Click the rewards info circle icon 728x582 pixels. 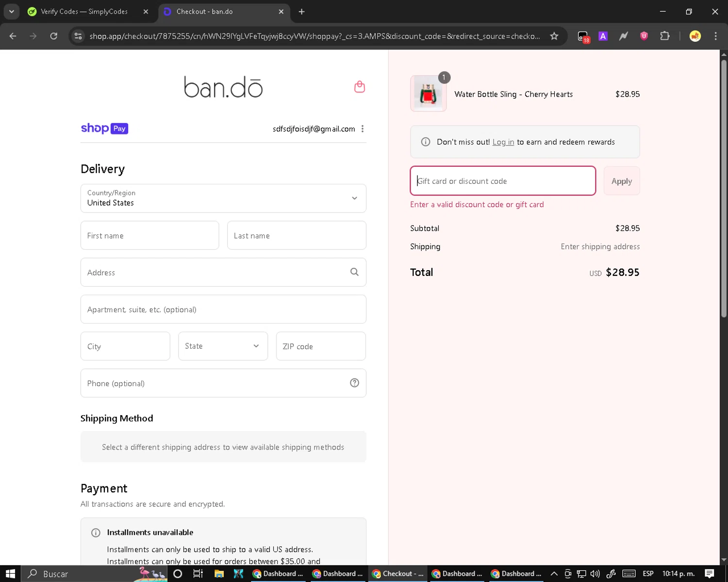tap(426, 142)
